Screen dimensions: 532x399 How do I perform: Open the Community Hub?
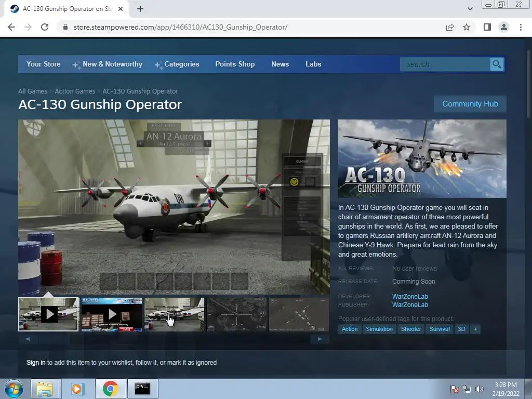470,104
